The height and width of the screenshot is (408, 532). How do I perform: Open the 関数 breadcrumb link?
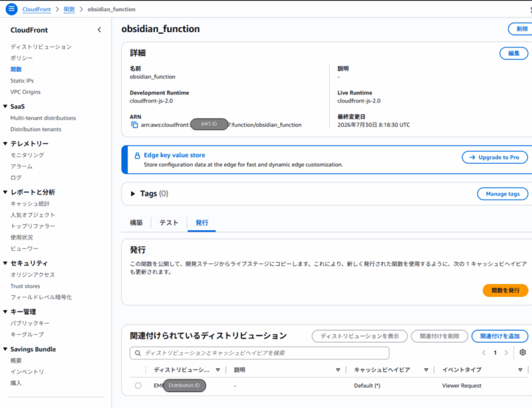click(x=69, y=9)
